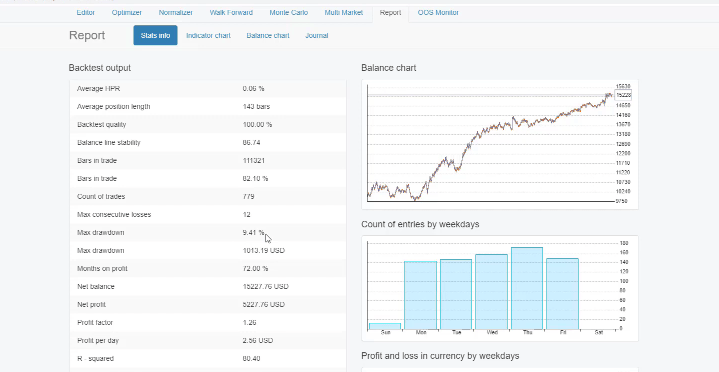This screenshot has width=719, height=372.
Task: Click the Max drawdown percent row
Action: (208, 233)
